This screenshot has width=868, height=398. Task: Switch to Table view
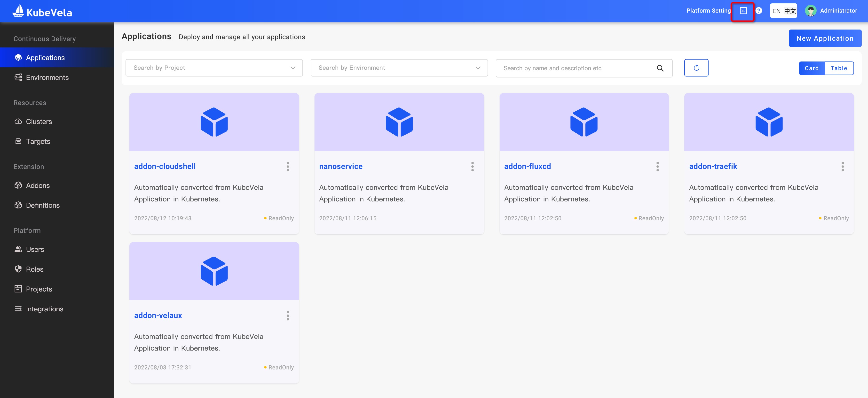tap(838, 68)
